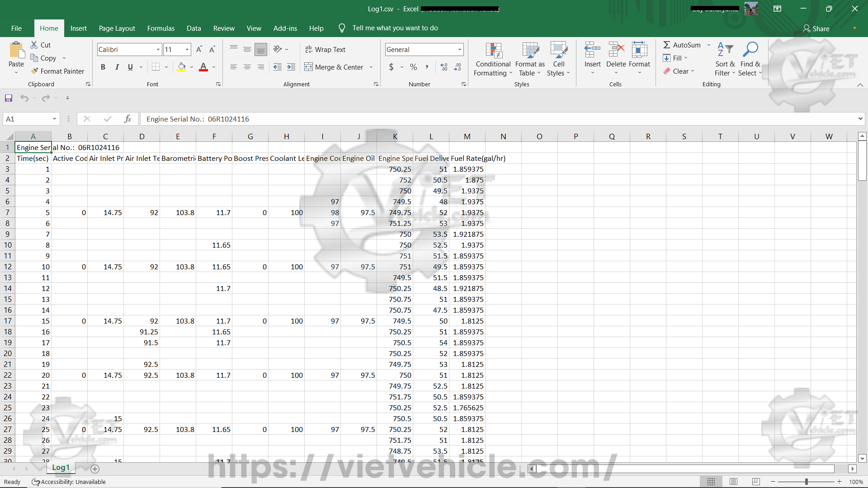Screen dimensions: 868x488
Task: Click the Percent Style icon
Action: pos(413,67)
